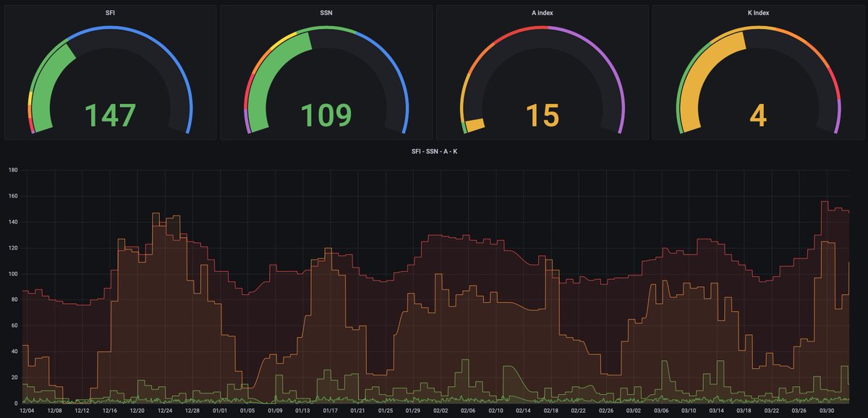Viewport: 868px width, 418px height.
Task: Click the SSN gauge value 109
Action: (x=326, y=115)
